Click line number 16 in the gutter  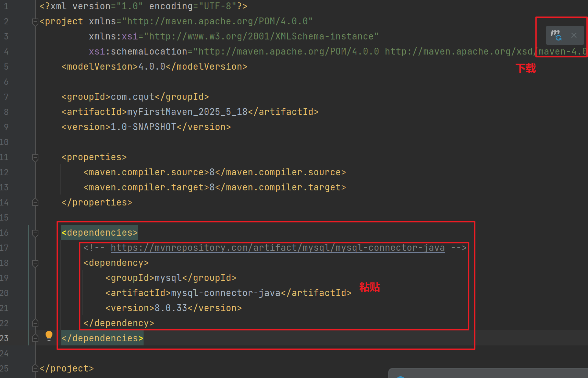coord(4,233)
